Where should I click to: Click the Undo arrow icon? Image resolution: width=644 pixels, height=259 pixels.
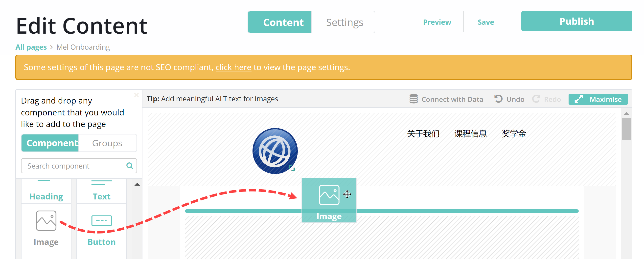[498, 99]
